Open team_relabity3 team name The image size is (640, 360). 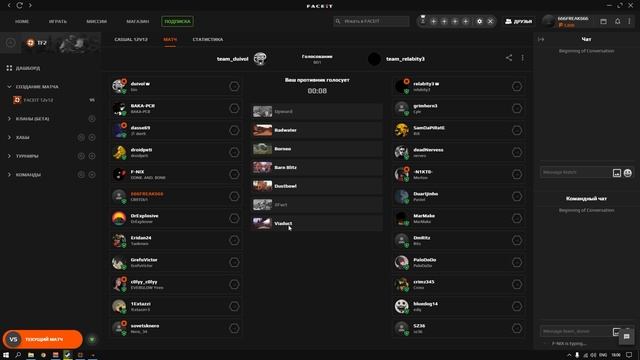click(405, 59)
